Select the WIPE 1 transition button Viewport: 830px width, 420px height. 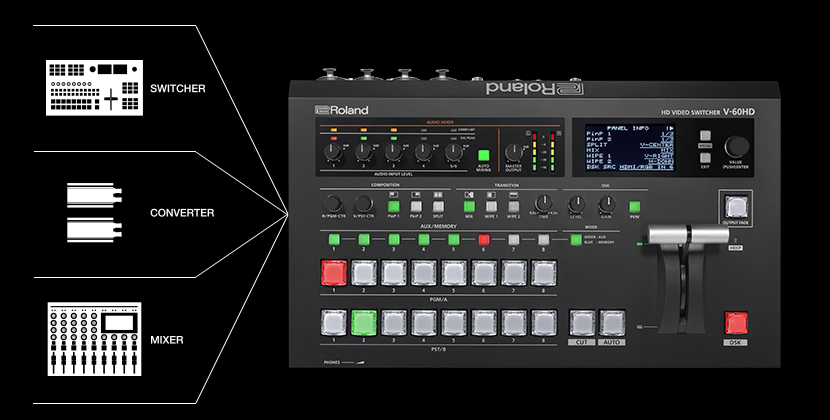coord(491,207)
